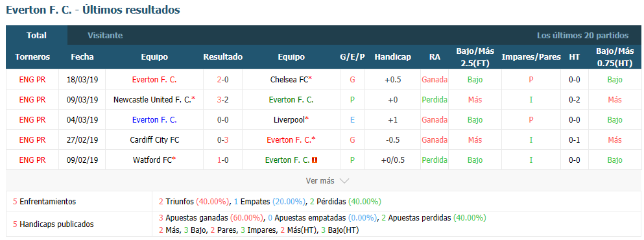Click the red card icon beside Everton

click(315, 160)
